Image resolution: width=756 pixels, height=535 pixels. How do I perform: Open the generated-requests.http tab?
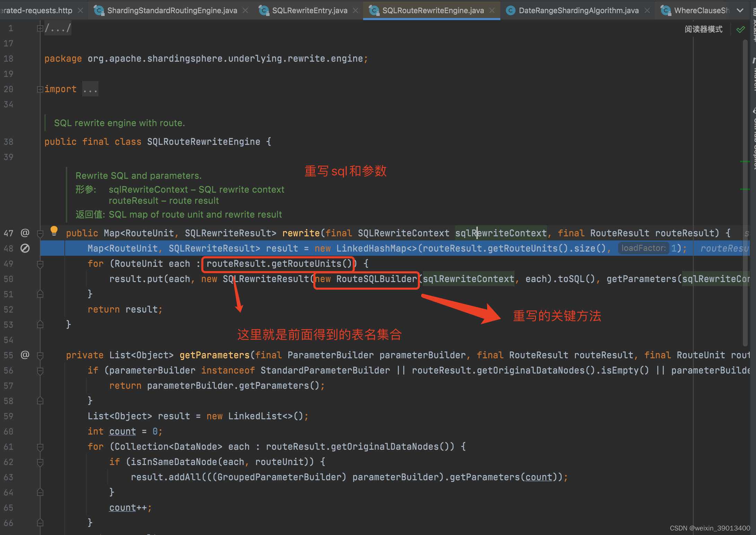tap(36, 10)
